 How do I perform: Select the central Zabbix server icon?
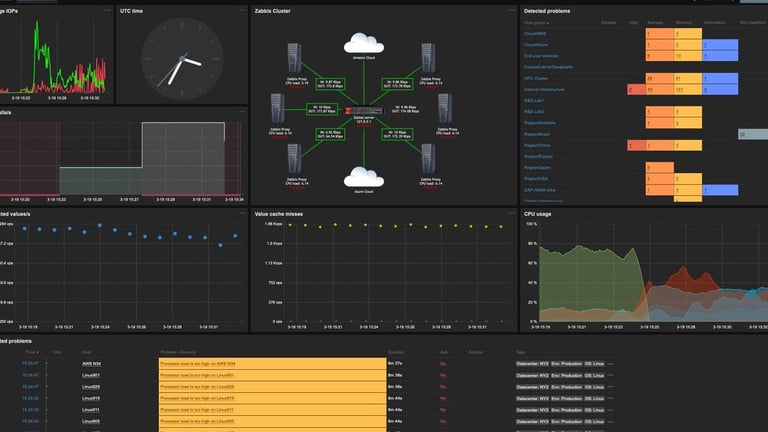364,111
